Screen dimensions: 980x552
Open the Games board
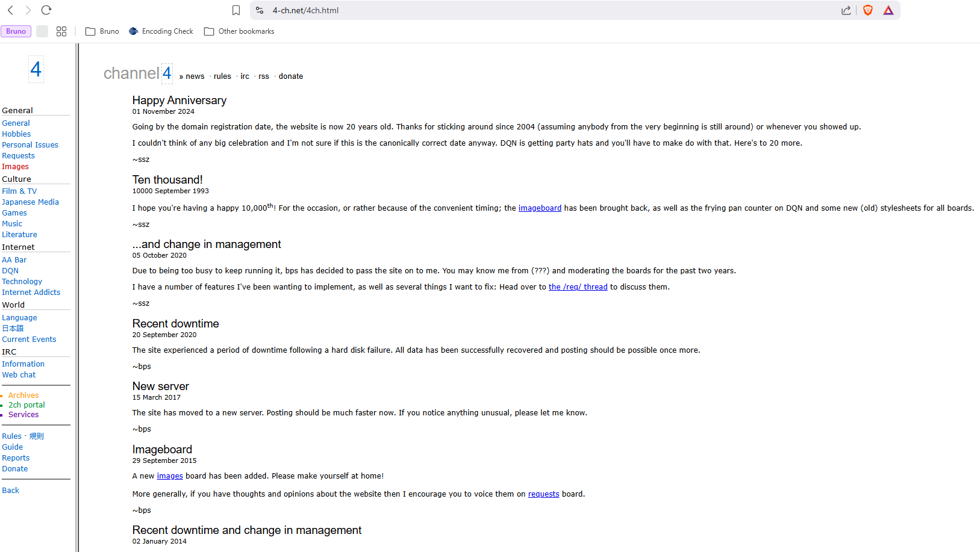[x=14, y=213]
